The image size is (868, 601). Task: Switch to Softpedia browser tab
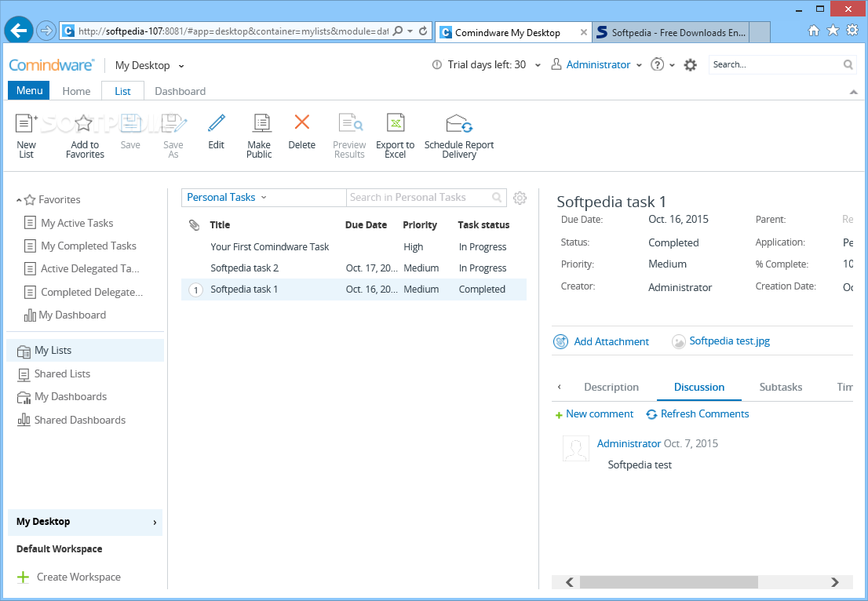[671, 33]
